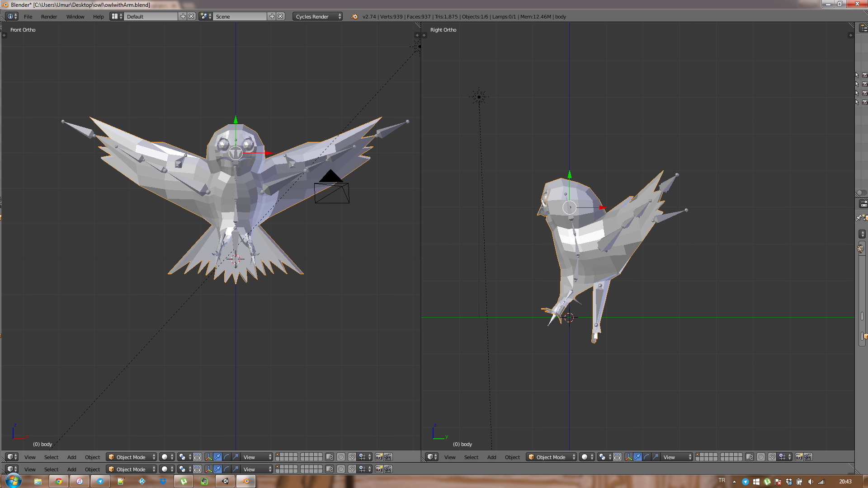Screen dimensions: 868x488
Task: Toggle snap magnet in Front Ortho header
Action: (x=352, y=457)
